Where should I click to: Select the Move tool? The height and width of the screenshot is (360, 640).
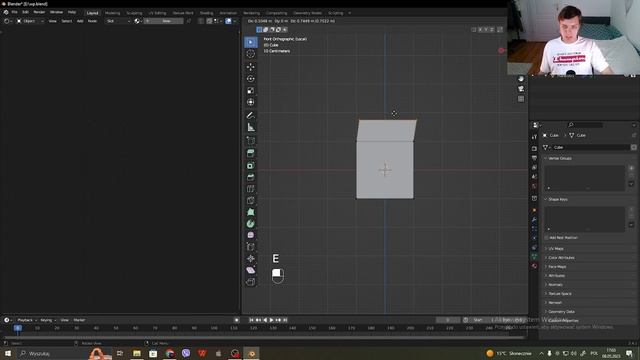tap(251, 67)
